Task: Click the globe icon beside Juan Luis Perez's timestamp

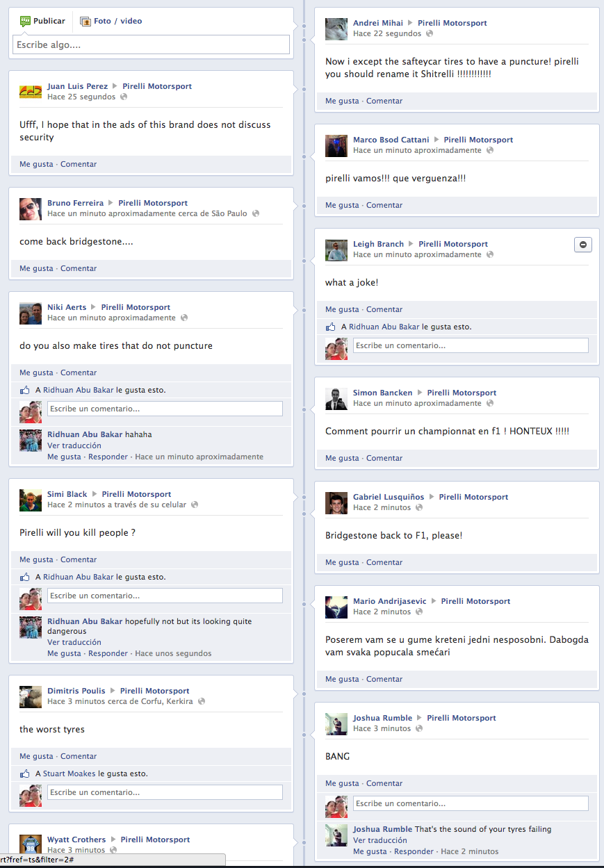Action: pyautogui.click(x=124, y=97)
